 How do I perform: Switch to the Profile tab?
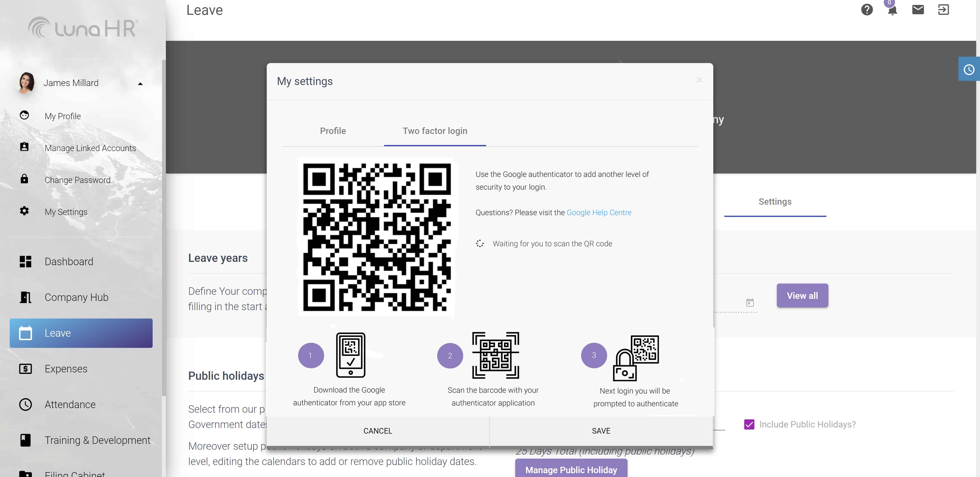tap(333, 131)
